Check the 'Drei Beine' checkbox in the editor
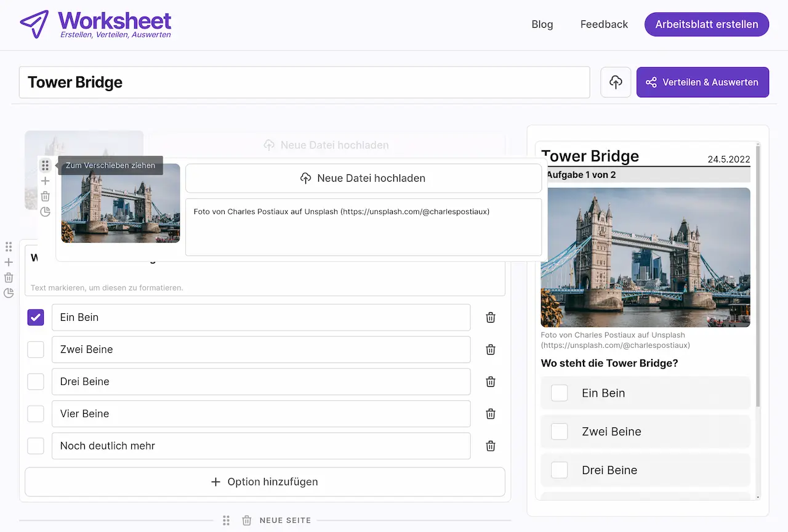Image resolution: width=788 pixels, height=532 pixels. (x=36, y=382)
